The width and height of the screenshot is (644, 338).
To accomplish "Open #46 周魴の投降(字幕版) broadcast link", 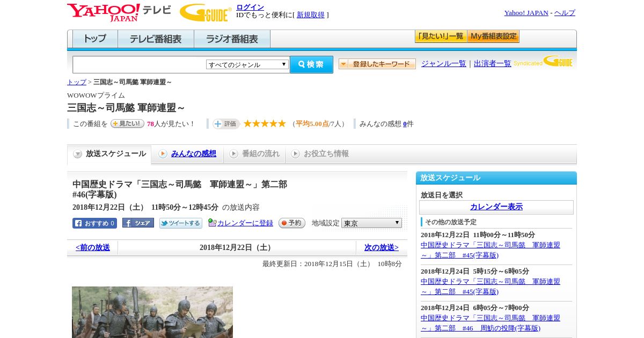I will click(x=491, y=323).
